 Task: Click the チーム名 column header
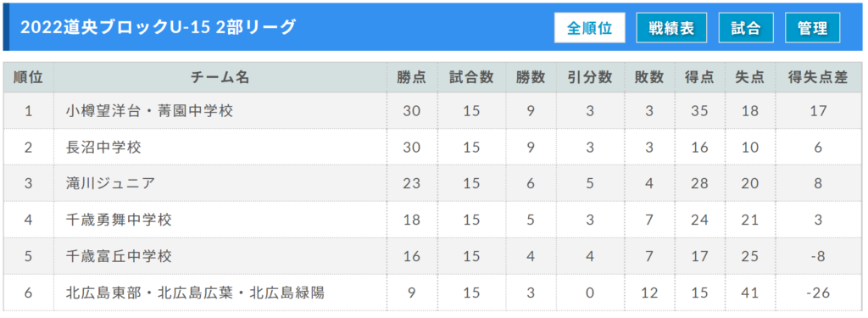click(220, 77)
